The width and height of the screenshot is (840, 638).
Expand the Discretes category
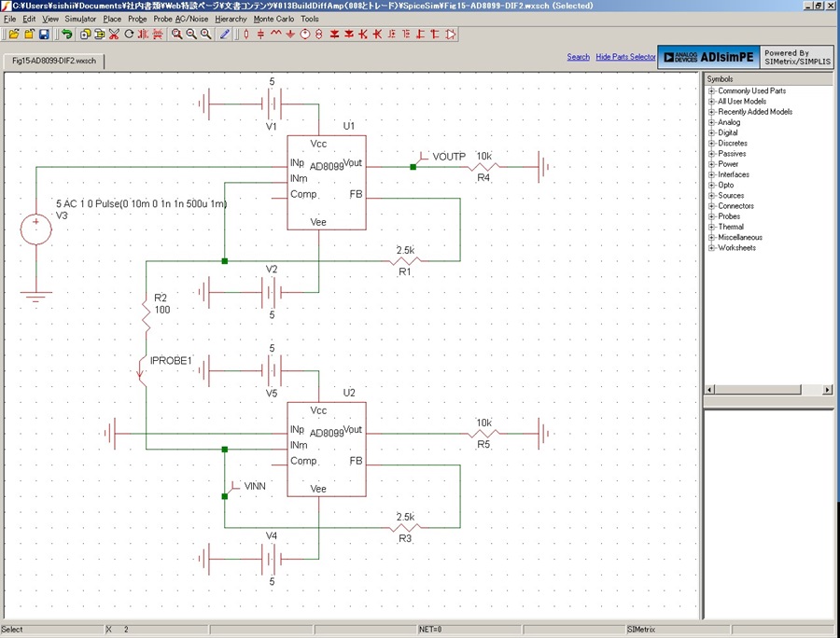[711, 144]
